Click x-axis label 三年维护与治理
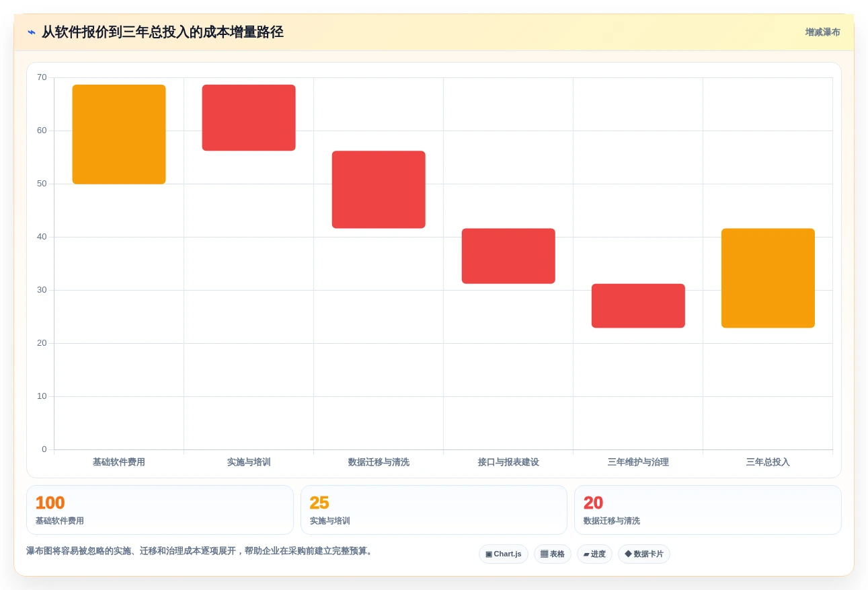Image resolution: width=868 pixels, height=590 pixels. 638,462
